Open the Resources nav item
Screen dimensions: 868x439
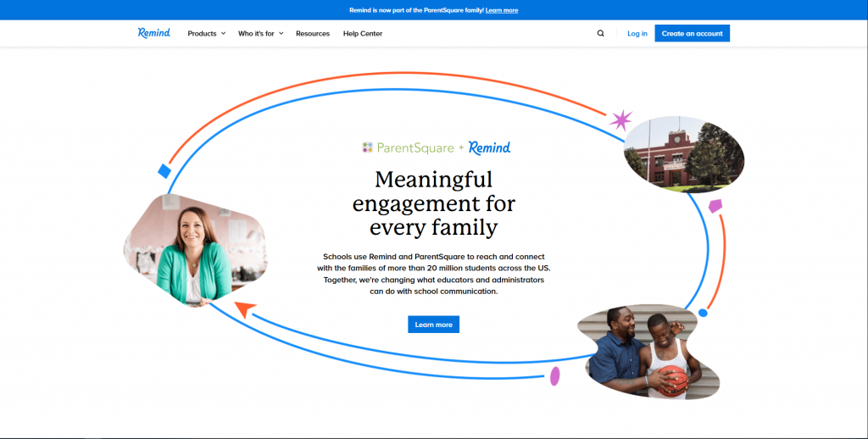tap(312, 33)
